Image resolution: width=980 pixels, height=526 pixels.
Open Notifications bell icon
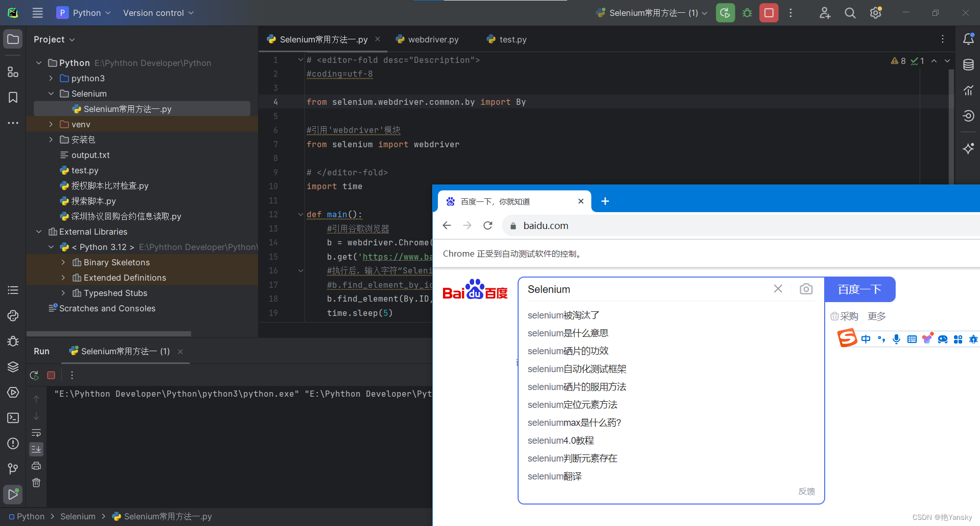(x=968, y=39)
